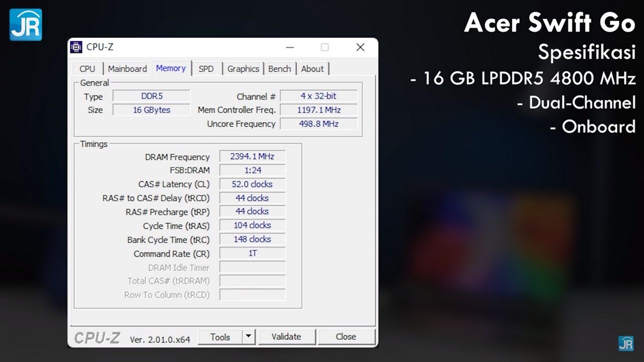This screenshot has height=362, width=644.
Task: Open the Graphics tab
Action: pyautogui.click(x=243, y=69)
